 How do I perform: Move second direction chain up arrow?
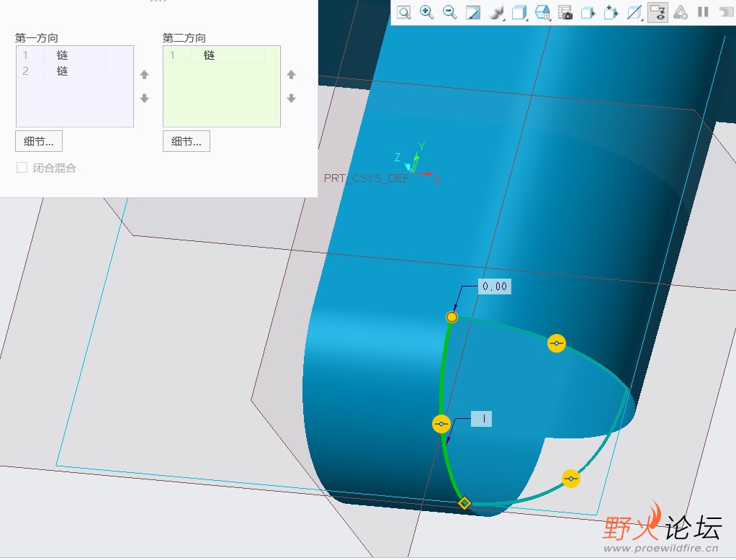[x=292, y=75]
